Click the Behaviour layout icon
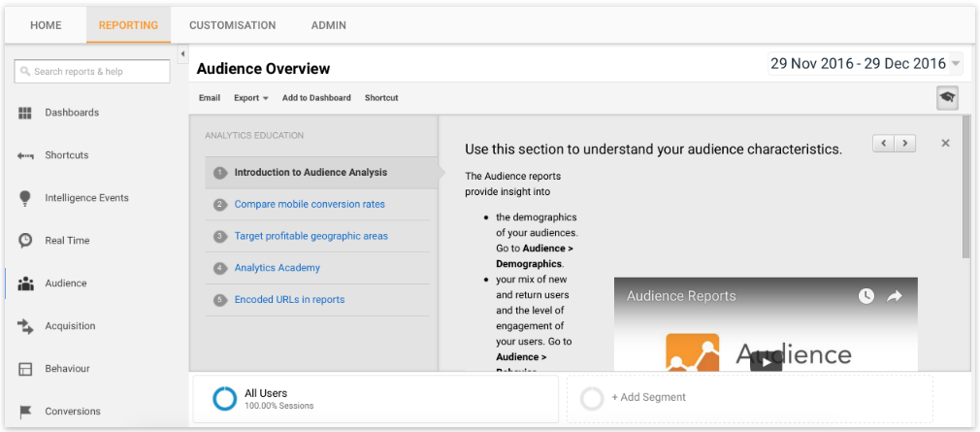 click(x=25, y=369)
